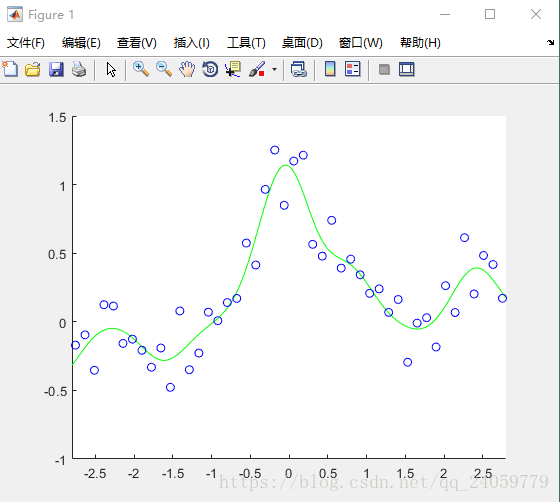Click the Link Plot icon
This screenshot has height=502, width=560.
point(299,69)
